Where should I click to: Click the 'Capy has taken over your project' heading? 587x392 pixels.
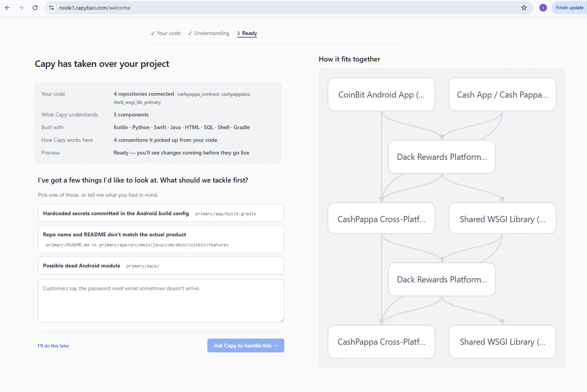coord(102,64)
